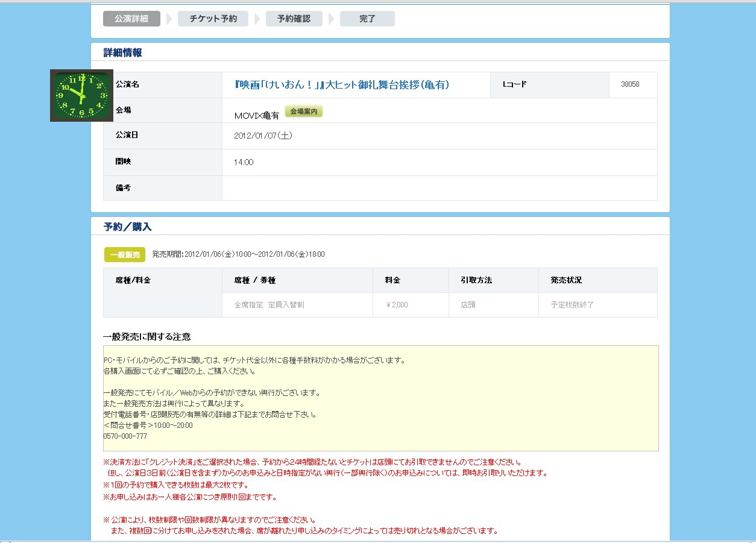Image resolution: width=756 pixels, height=543 pixels.
Task: Click the arrow before the 完了 step
Action: point(331,19)
